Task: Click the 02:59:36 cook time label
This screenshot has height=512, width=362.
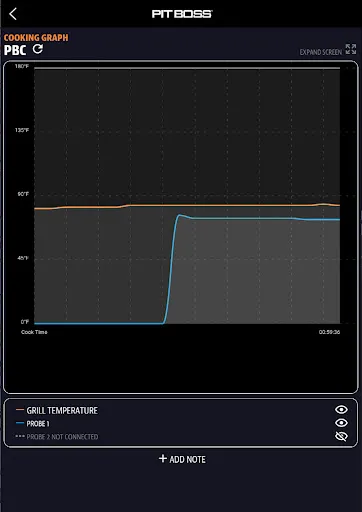Action: coord(329,332)
